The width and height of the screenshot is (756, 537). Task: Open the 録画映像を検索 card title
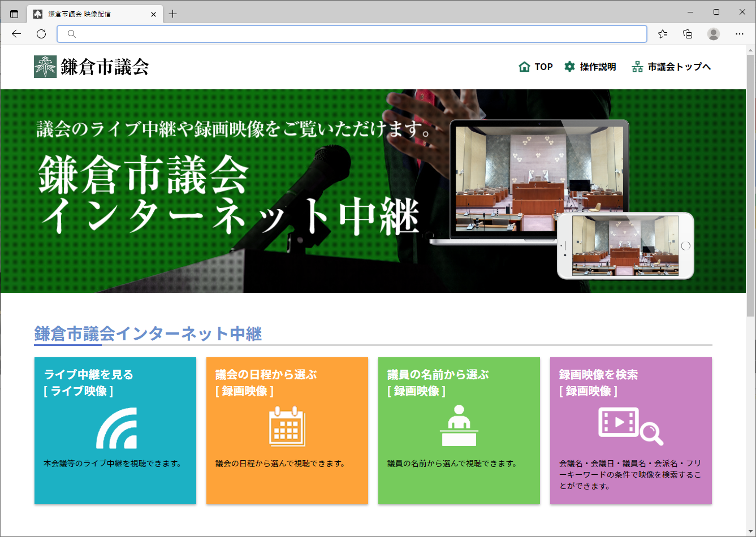[599, 374]
